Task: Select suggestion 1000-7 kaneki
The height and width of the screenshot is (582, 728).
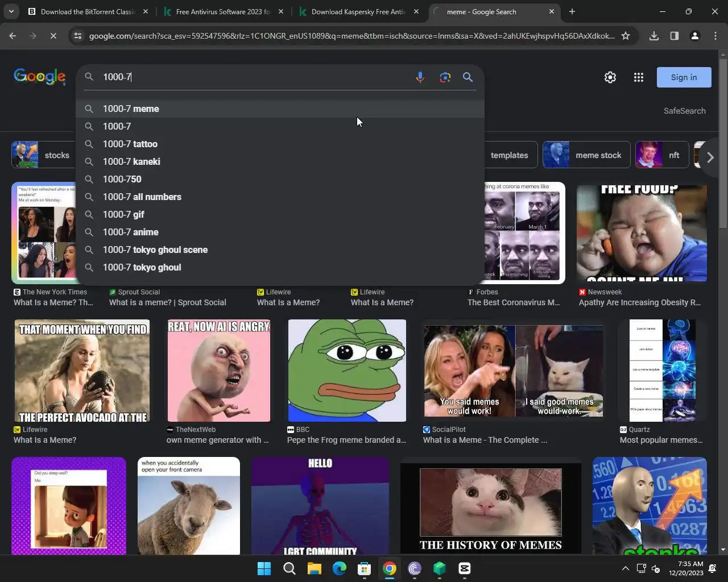Action: point(280,161)
